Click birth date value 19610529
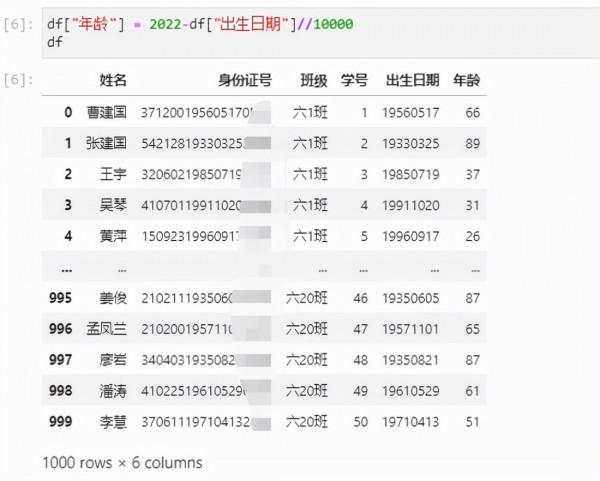 click(x=411, y=391)
